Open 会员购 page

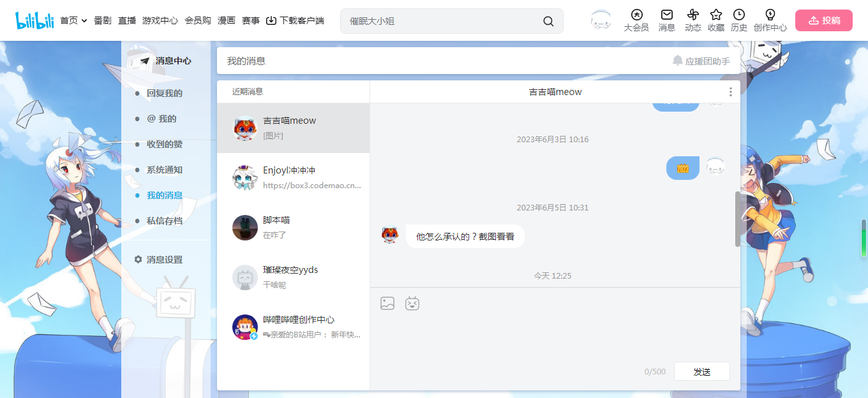click(x=198, y=20)
